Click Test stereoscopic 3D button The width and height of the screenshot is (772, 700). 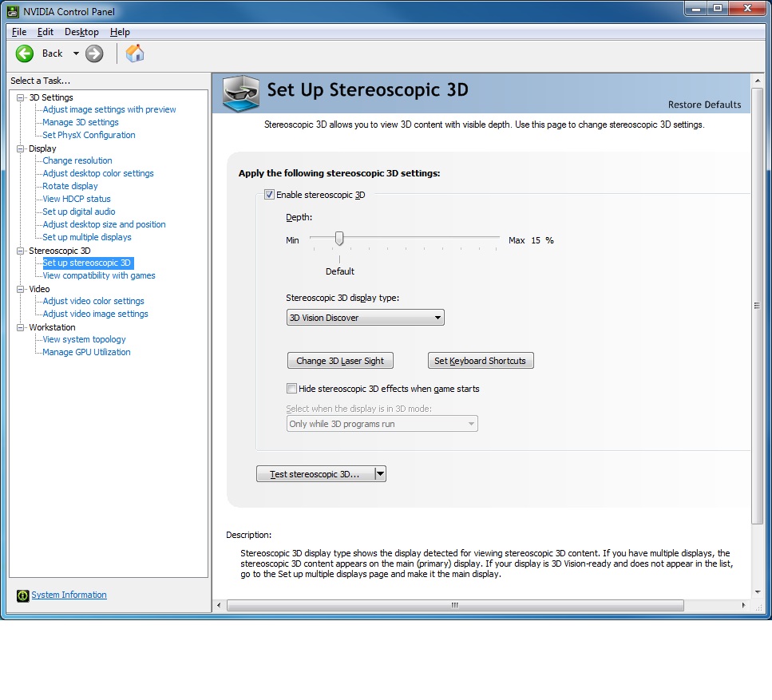pos(315,473)
